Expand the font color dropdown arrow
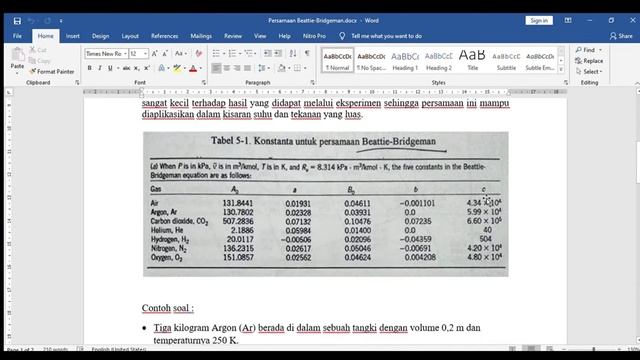The width and height of the screenshot is (640, 360). pos(200,68)
